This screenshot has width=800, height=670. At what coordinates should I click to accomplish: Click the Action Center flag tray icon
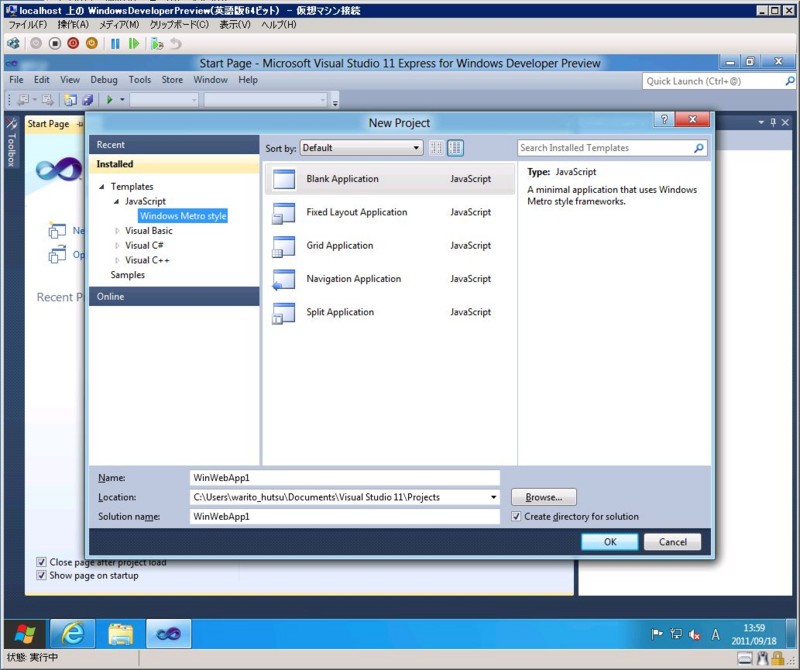[x=657, y=634]
